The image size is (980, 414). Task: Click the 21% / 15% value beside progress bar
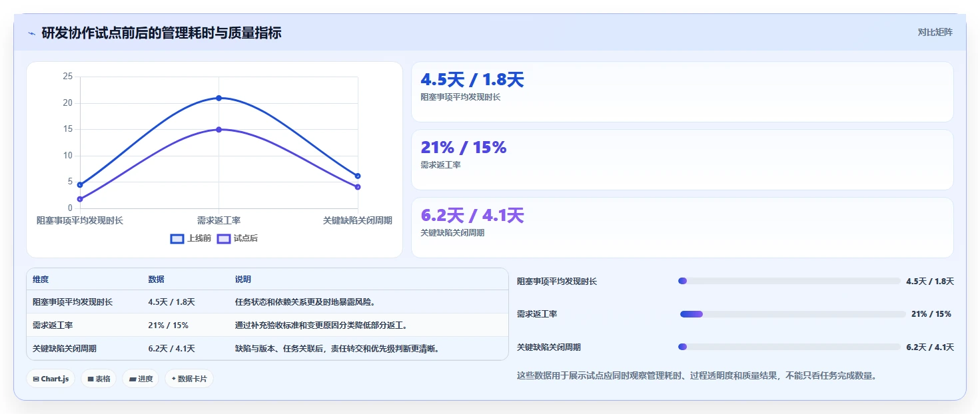pos(931,314)
